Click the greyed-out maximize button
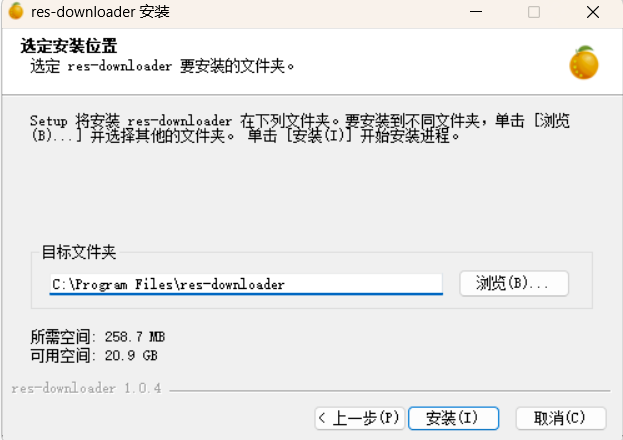The image size is (623, 440). pos(534,12)
